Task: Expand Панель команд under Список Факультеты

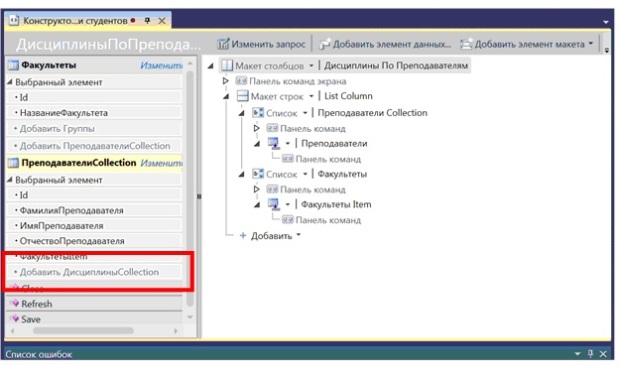Action: [x=256, y=190]
